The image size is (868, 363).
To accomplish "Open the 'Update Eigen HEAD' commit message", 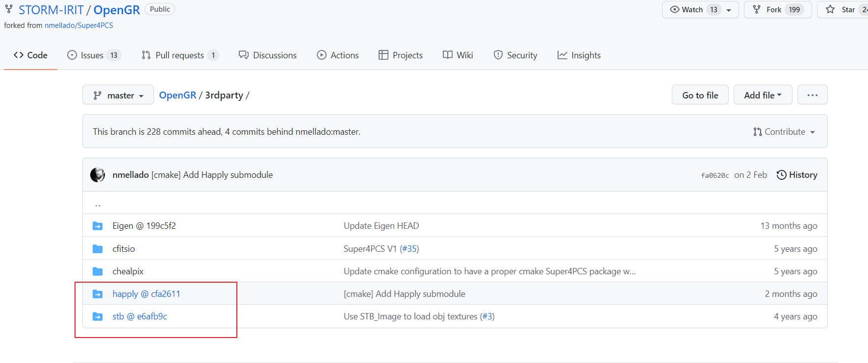I will click(x=381, y=226).
